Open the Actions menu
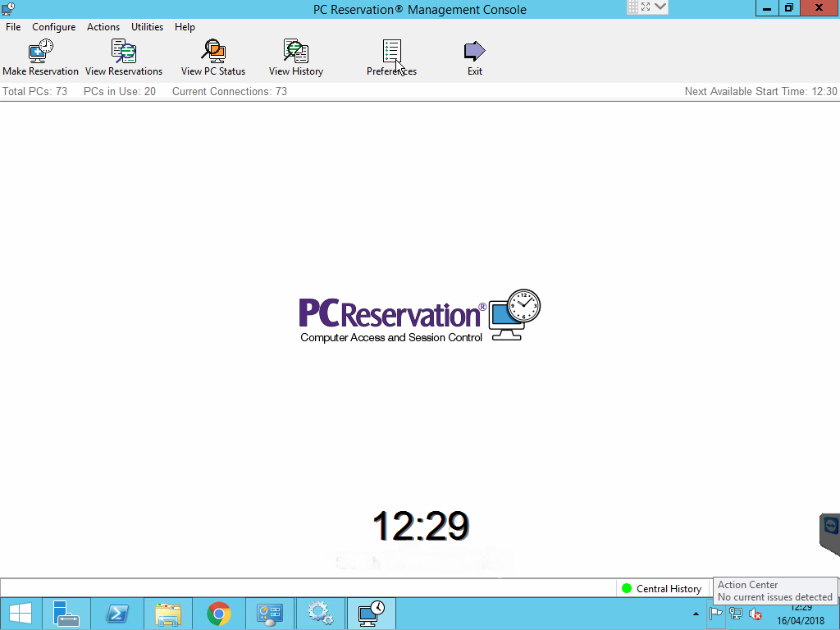The height and width of the screenshot is (630, 840). click(x=103, y=27)
